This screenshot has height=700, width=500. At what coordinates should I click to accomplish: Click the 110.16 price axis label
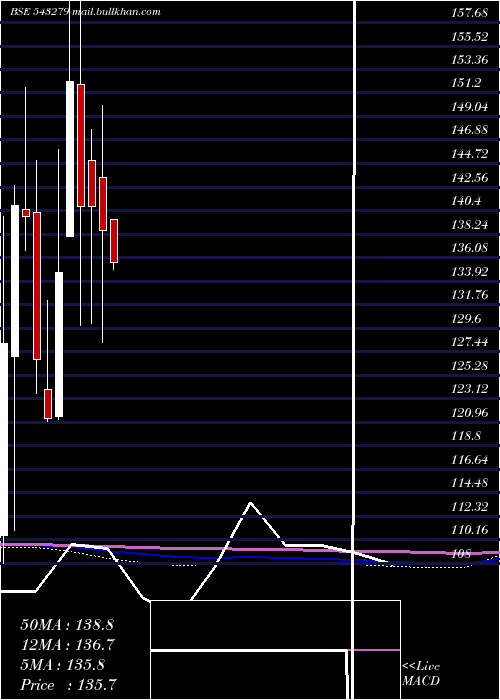tap(469, 530)
